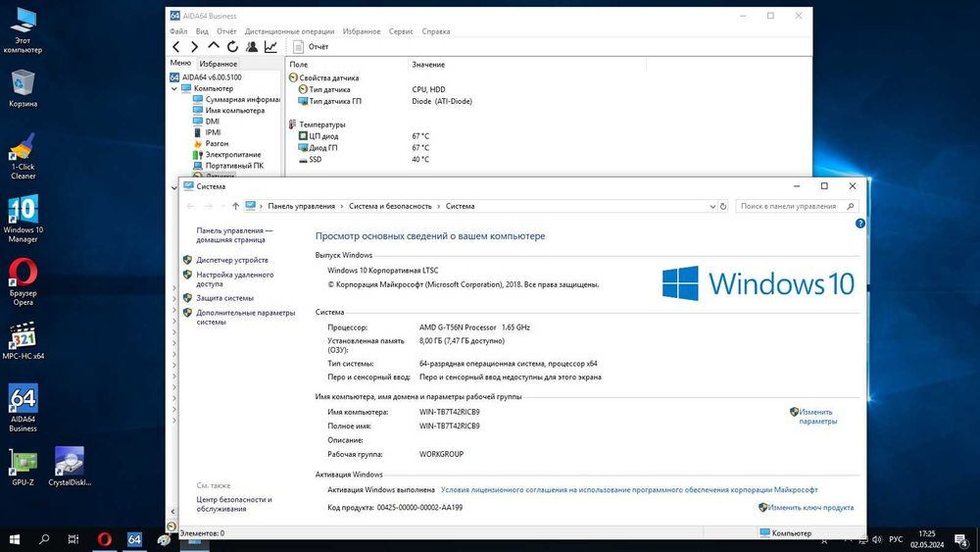Open the graph icon in AIDA64 toolbar
The image size is (980, 552).
(270, 47)
